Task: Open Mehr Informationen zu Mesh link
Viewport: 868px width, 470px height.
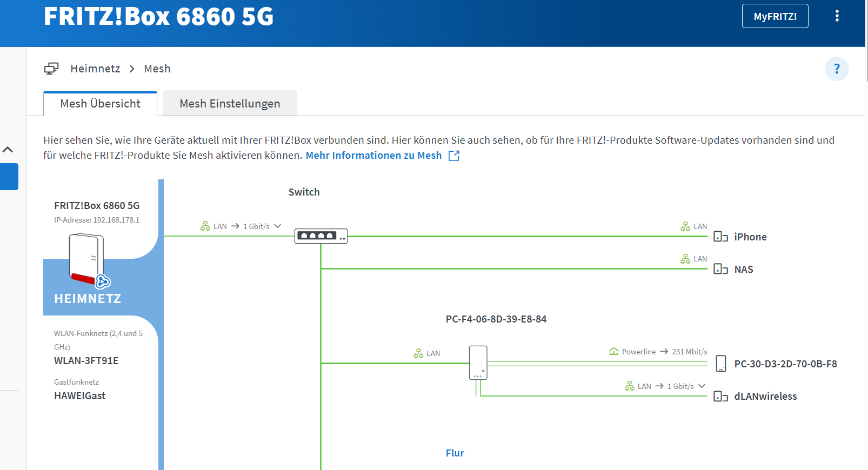Action: (373, 156)
